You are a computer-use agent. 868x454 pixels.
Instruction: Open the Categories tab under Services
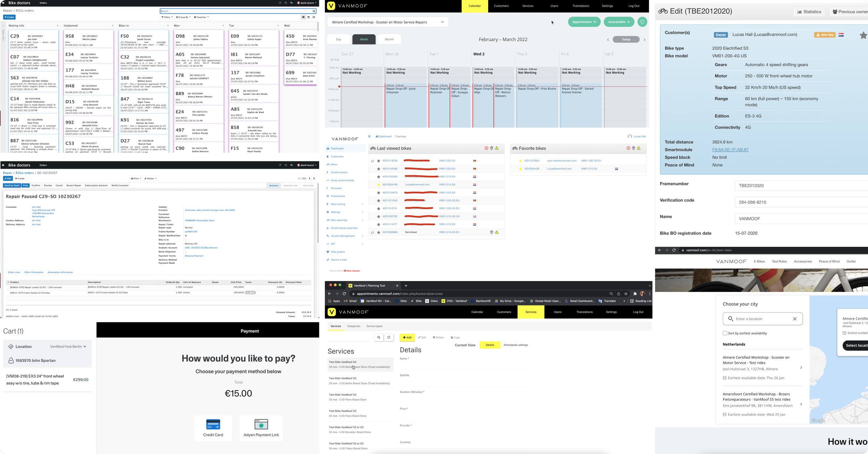(x=353, y=326)
